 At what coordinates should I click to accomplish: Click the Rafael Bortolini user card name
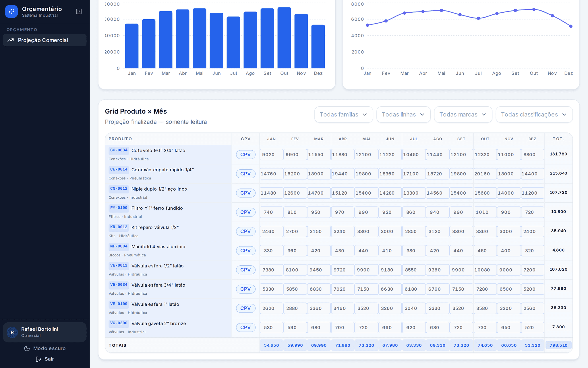tap(40, 329)
